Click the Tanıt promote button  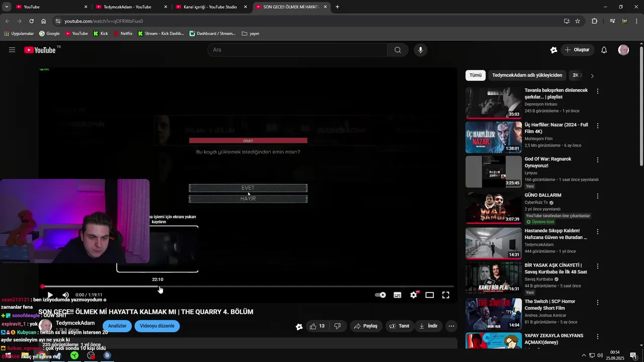pos(399,326)
